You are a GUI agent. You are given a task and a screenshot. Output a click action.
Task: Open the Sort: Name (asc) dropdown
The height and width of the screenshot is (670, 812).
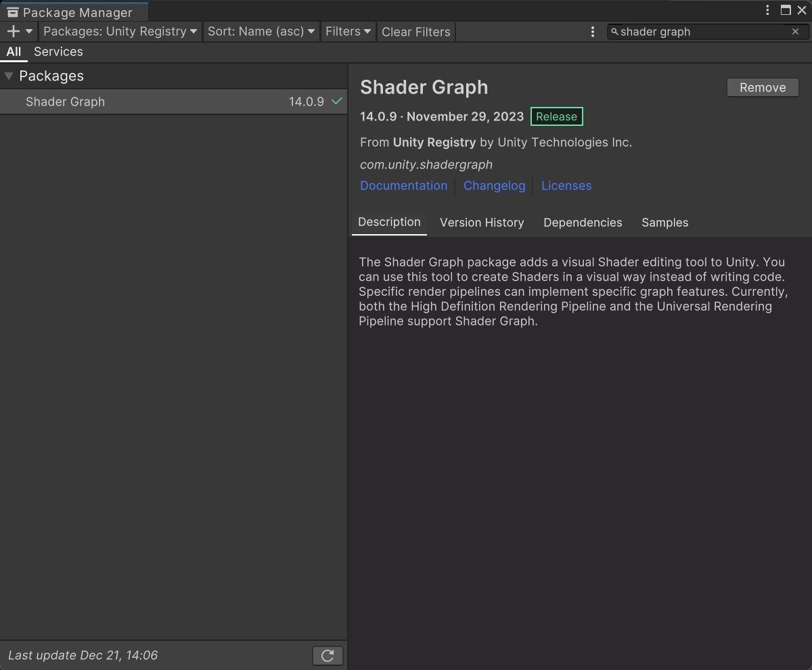[261, 31]
